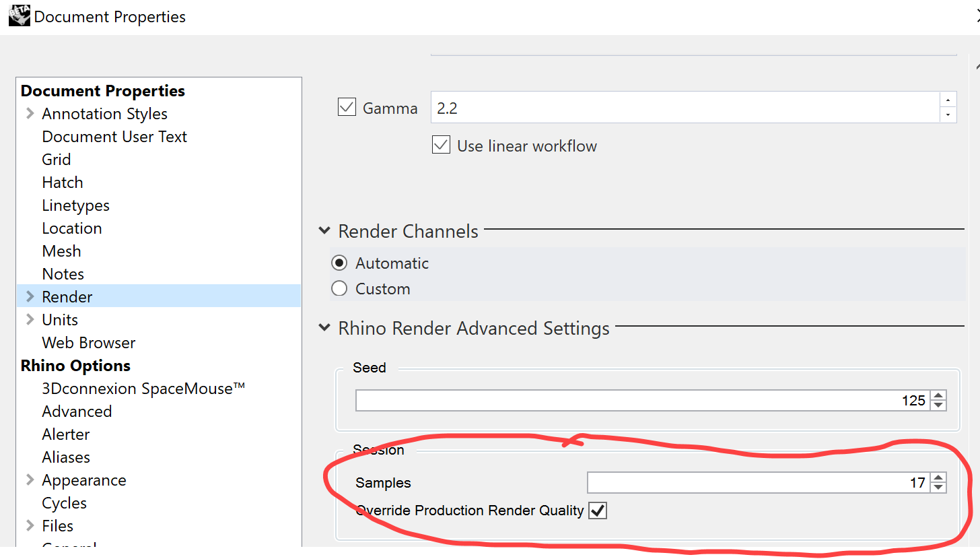The image size is (980, 559).
Task: Decrease the Samples count
Action: [938, 488]
